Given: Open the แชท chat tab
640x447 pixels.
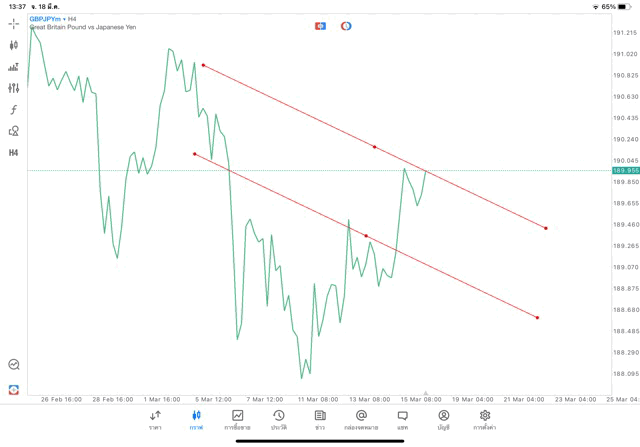Looking at the screenshot, I should tap(402, 420).
